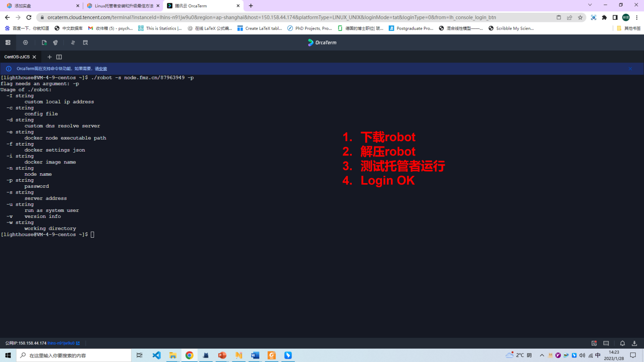Open Create LaTeX tabl... bookmark

click(x=260, y=28)
